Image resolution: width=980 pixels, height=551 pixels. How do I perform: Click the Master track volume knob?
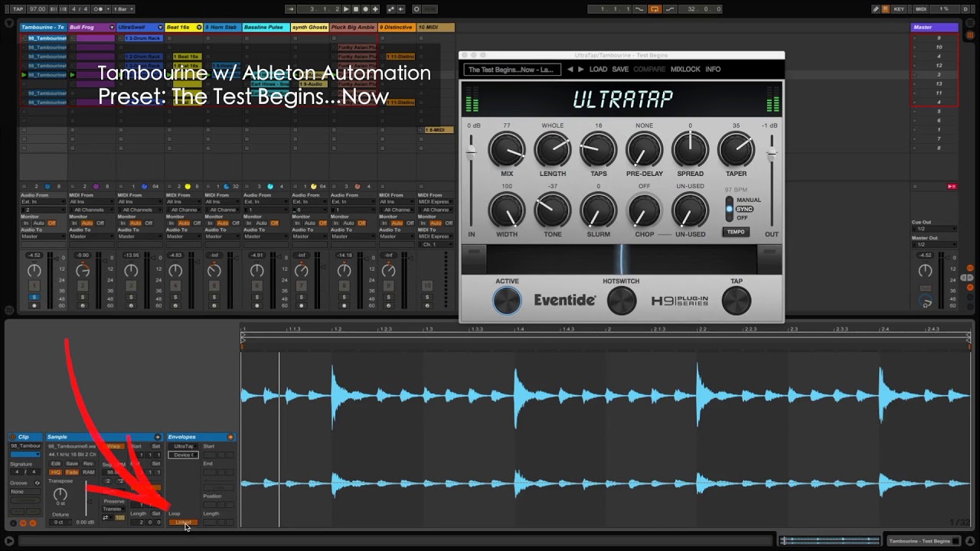[x=925, y=271]
